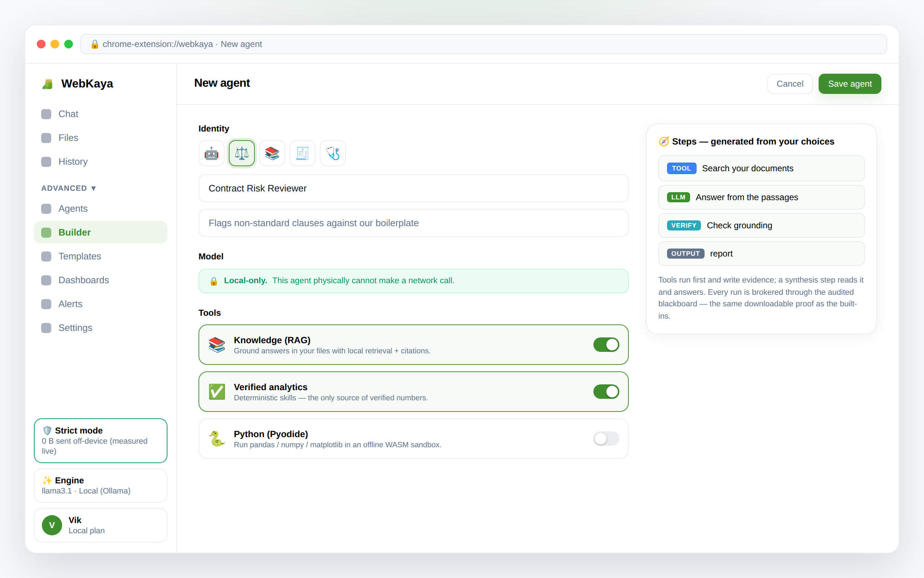Click the browser address bar
The width and height of the screenshot is (924, 578).
pos(483,44)
